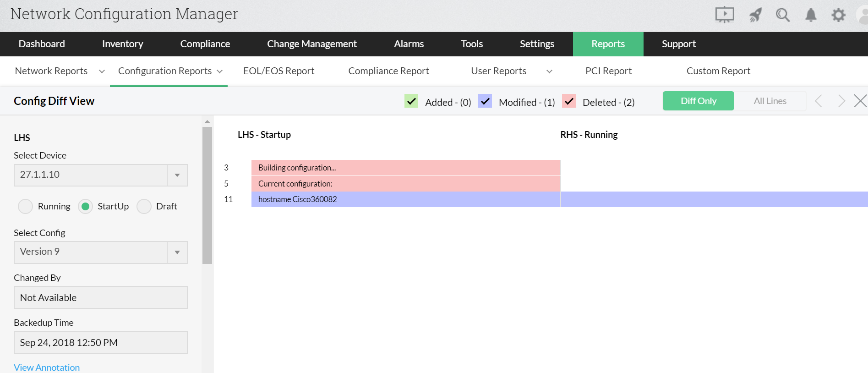Uncheck the Deleted lines checkbox
This screenshot has height=373, width=868.
tap(569, 101)
